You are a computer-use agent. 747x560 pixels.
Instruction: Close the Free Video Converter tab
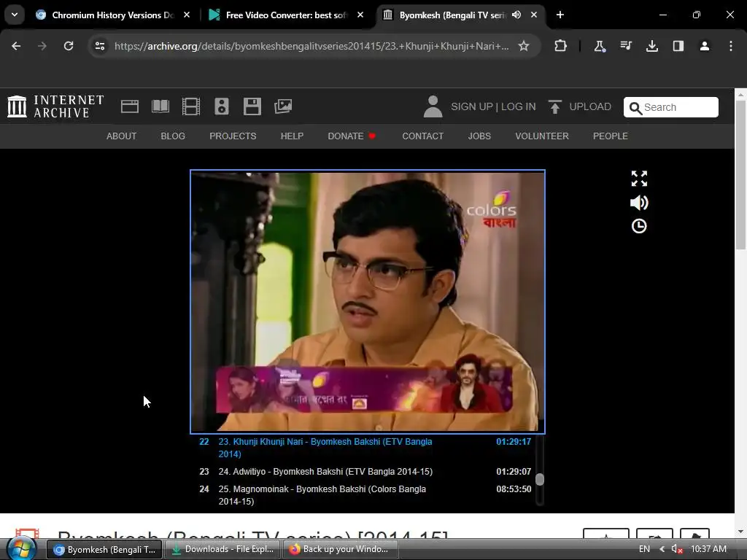coord(360,15)
